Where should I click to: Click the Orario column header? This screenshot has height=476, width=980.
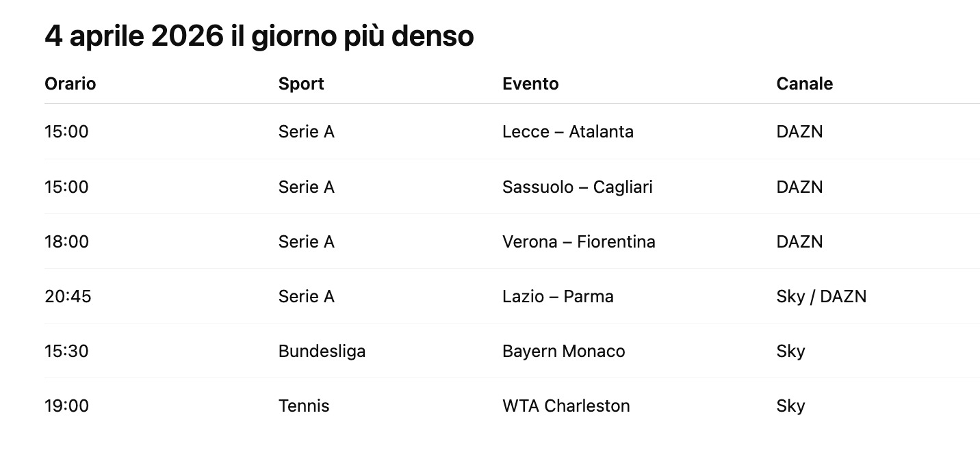pos(70,83)
